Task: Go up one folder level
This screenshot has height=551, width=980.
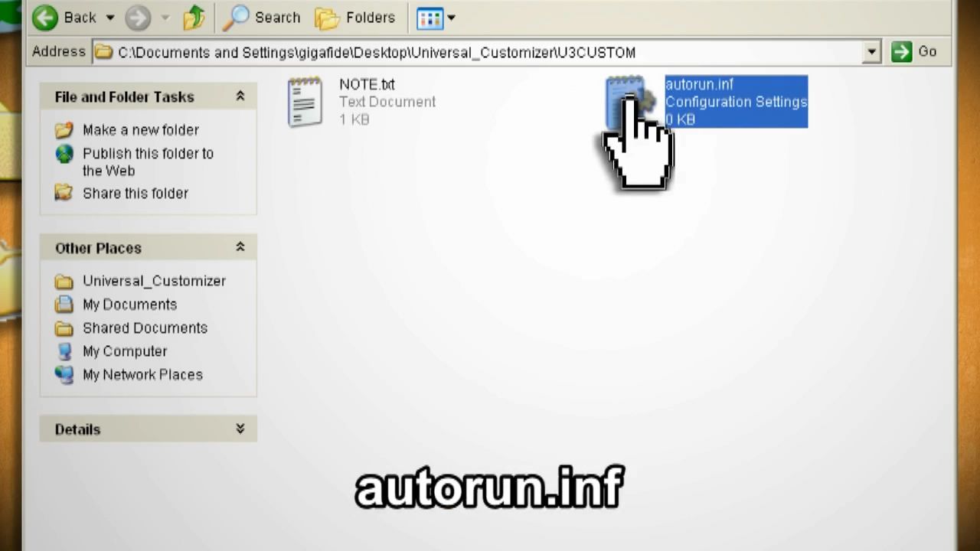Action: [194, 17]
